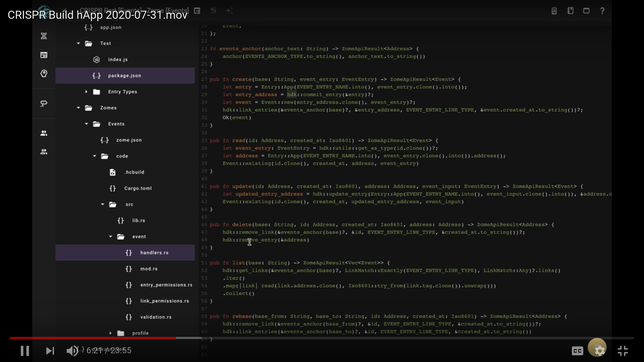Open handlers.rs file in tree
Screen dimensions: 644x362
pos(154,253)
